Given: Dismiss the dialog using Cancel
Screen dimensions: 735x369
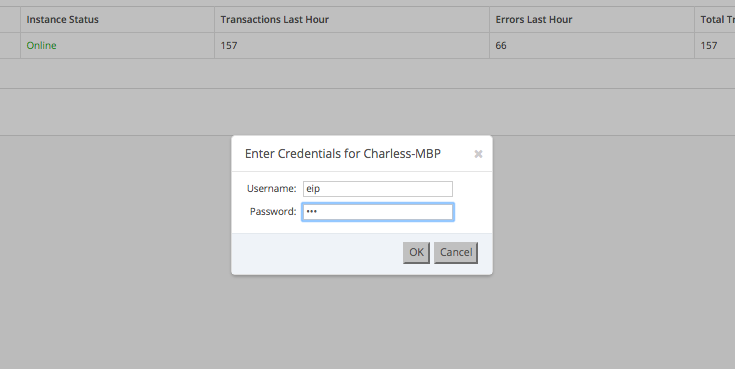Looking at the screenshot, I should pos(456,252).
